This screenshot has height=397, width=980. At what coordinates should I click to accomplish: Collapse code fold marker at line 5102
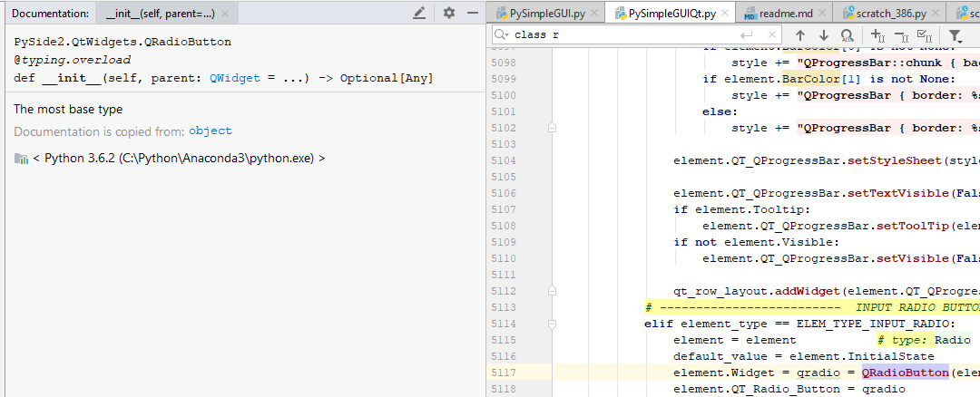(x=552, y=127)
